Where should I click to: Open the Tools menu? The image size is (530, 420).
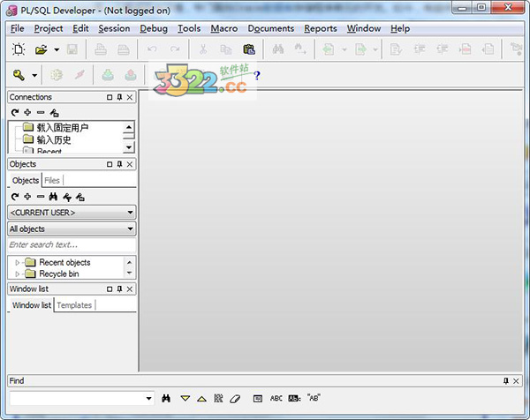189,28
